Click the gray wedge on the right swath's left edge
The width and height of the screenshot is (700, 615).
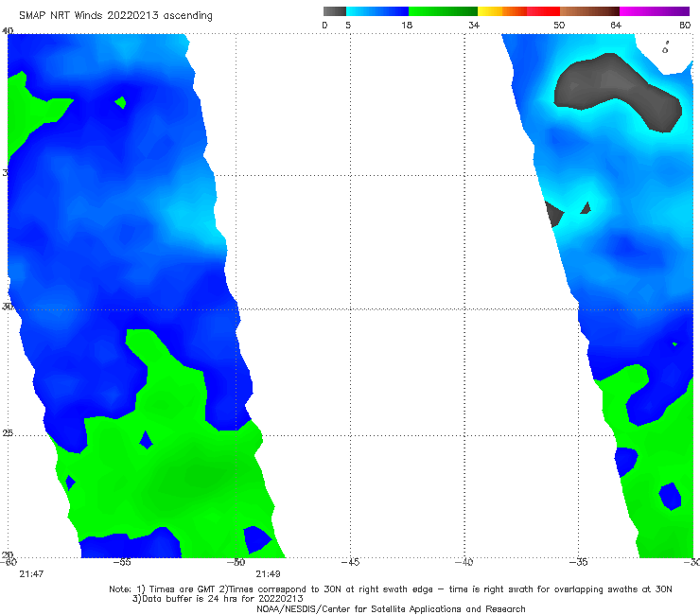click(x=553, y=215)
